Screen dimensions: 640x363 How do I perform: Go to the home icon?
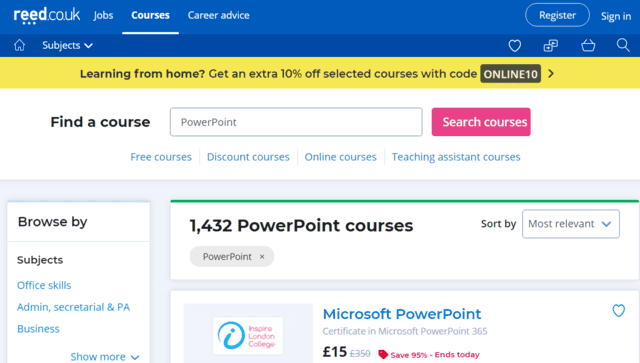pyautogui.click(x=19, y=45)
